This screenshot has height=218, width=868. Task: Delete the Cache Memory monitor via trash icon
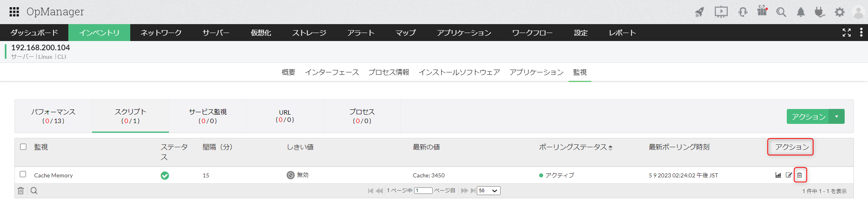[x=800, y=175]
